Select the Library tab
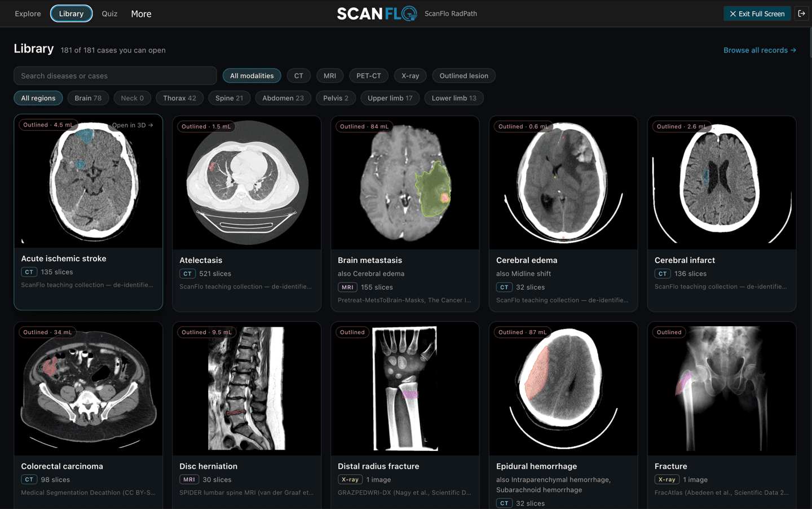This screenshot has height=509, width=812. [71, 14]
